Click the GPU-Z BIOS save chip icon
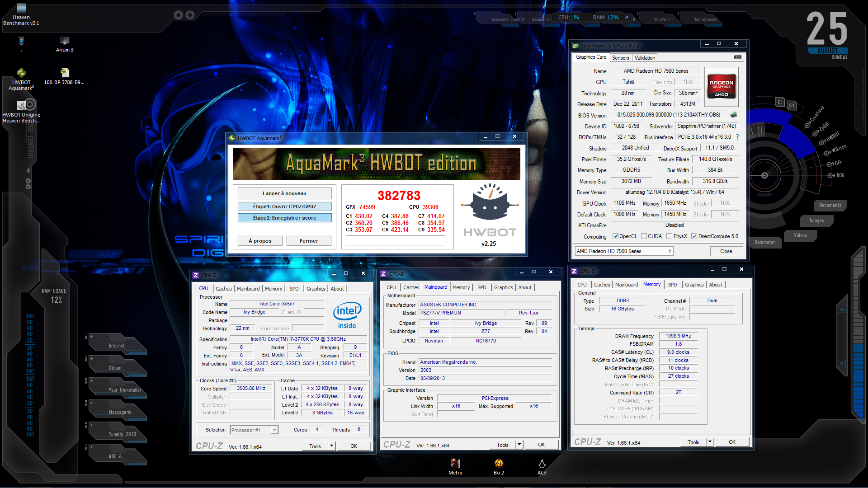 pos(734,115)
